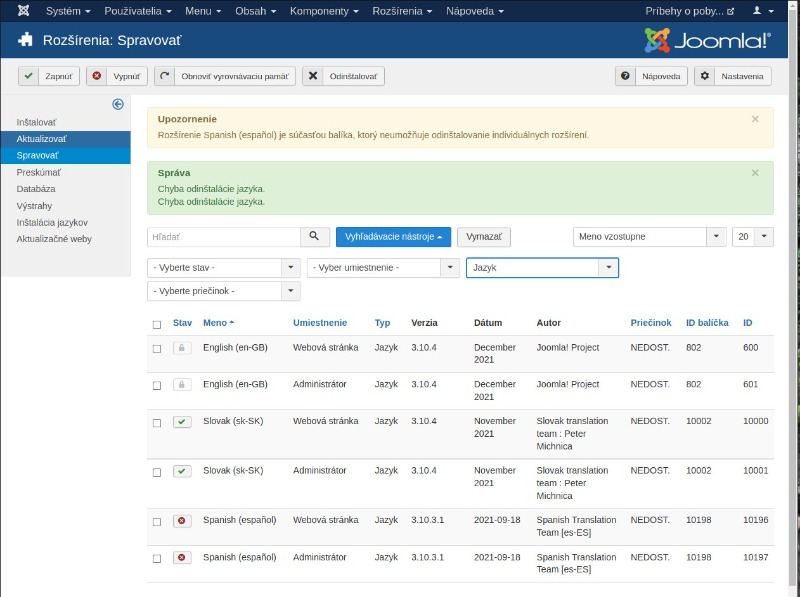Click the Zapnúť toolbar button
800x597 pixels.
point(49,76)
